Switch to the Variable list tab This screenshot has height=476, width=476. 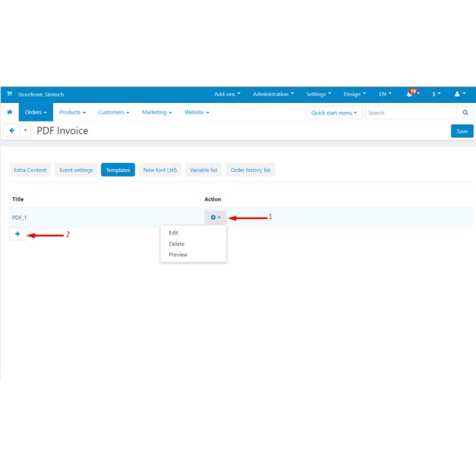point(203,170)
